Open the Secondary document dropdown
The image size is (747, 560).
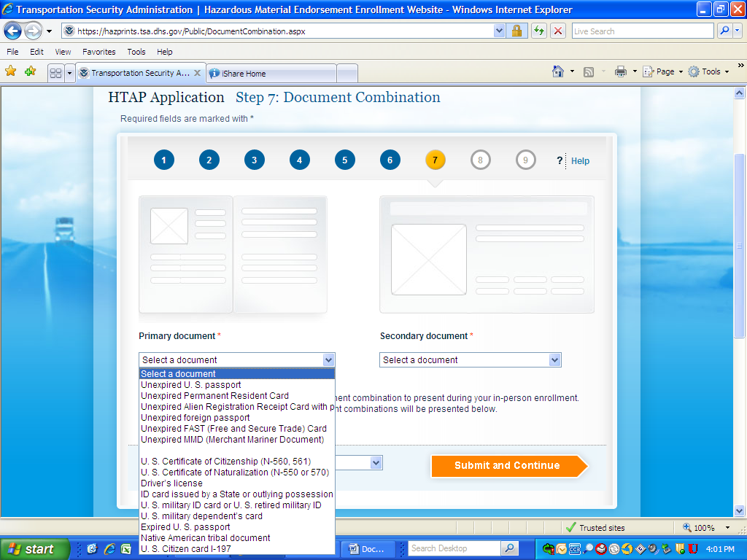(471, 360)
